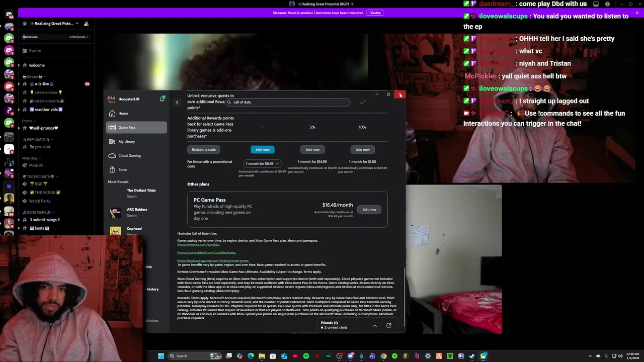
Task: Open Microsoft Store from taskbar
Action: 273,356
